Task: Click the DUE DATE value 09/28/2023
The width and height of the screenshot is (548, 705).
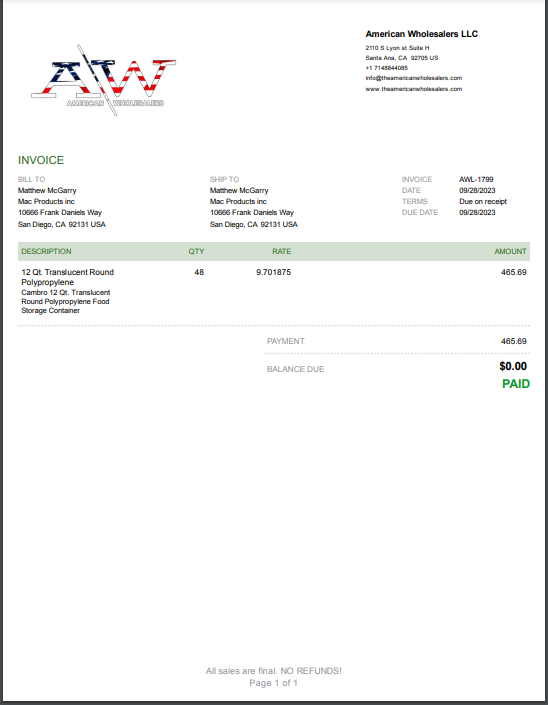Action: click(x=477, y=213)
